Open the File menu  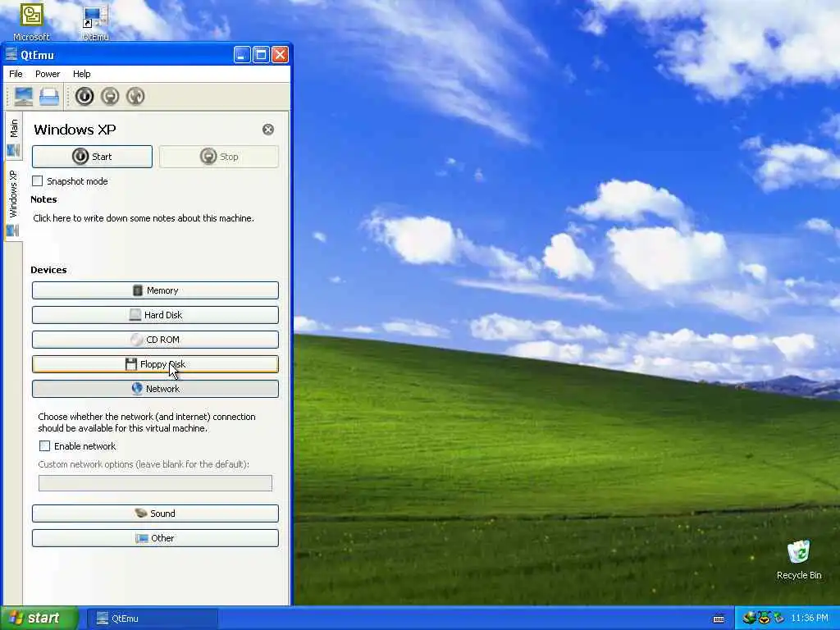[x=16, y=74]
